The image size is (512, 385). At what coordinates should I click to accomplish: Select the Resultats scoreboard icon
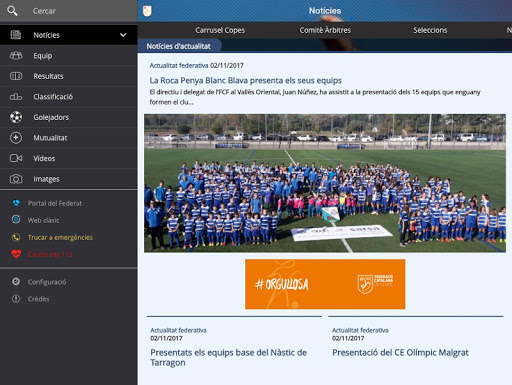click(16, 76)
